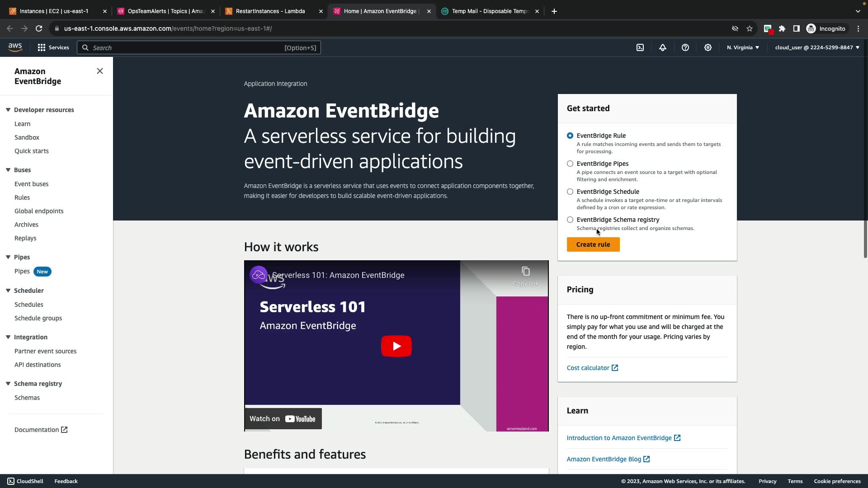Select EventBridge Schema registry radio option
Viewport: 868px width, 488px height.
coord(570,220)
